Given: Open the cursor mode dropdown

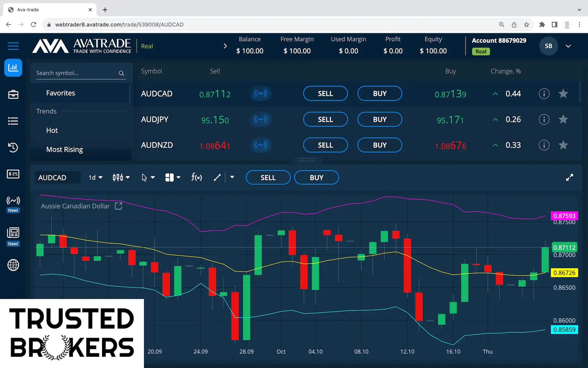Looking at the screenshot, I should click(x=148, y=177).
